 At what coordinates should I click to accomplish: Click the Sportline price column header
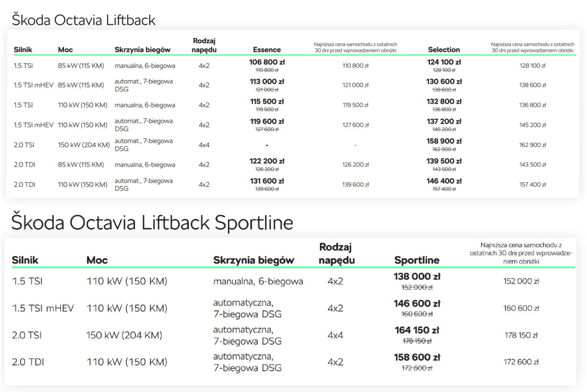tap(417, 260)
